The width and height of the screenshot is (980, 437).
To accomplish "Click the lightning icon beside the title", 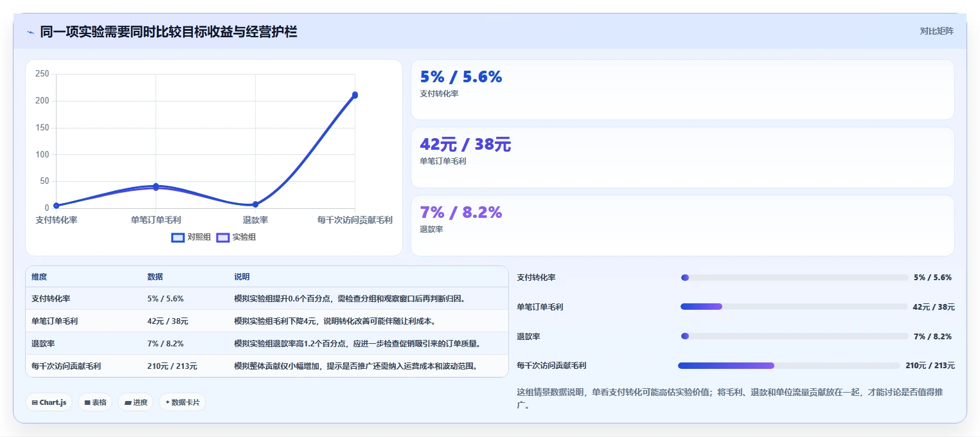I will 31,32.
